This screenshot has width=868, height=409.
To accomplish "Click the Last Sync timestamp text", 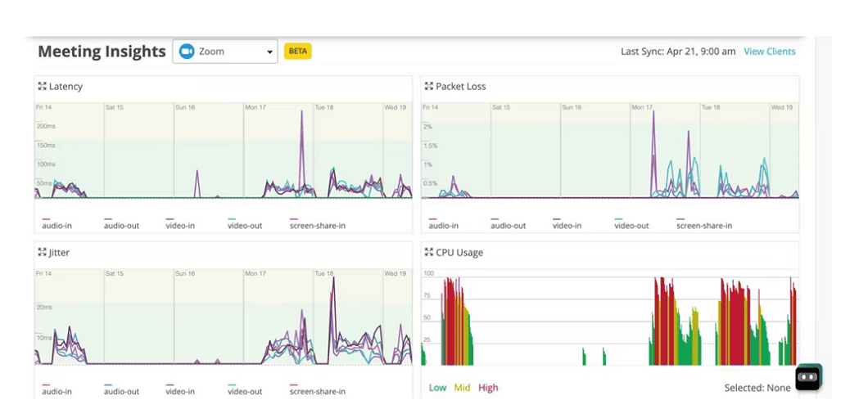I will point(678,52).
